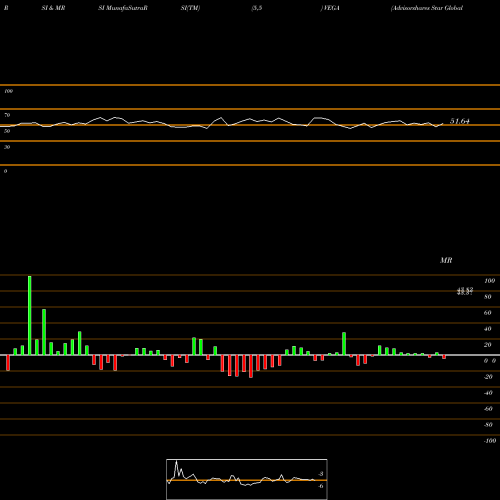
Task: Click the 'SI(TM)' header text
Action: [x=190, y=8]
